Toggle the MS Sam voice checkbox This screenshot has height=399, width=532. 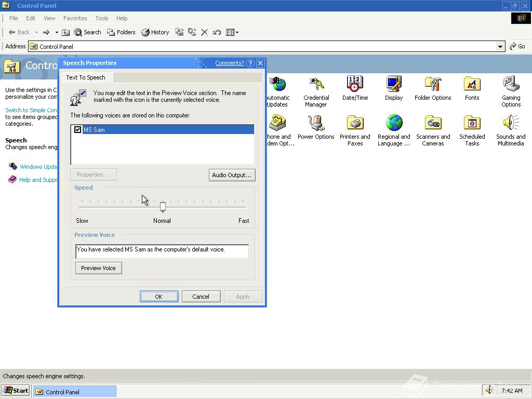click(78, 129)
